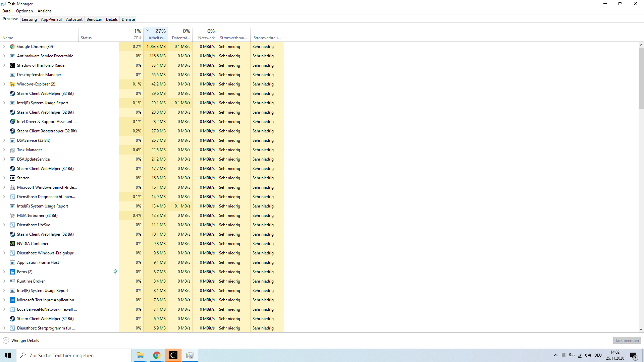Expand the Google Chrome process group

(x=4, y=47)
